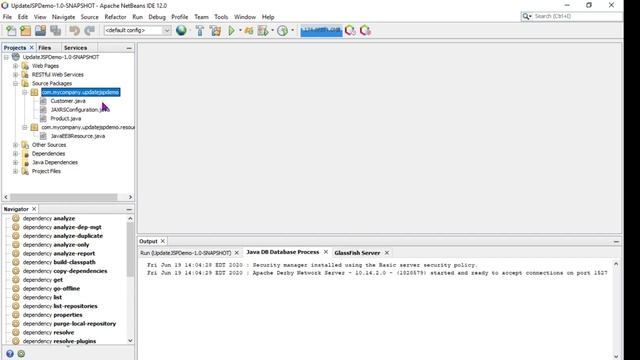Expand the Dependencies node
This screenshot has height=360, width=640.
[16, 153]
